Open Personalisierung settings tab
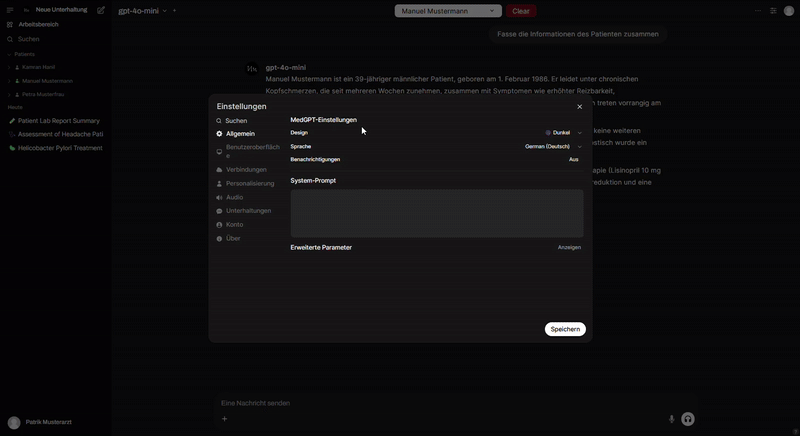800x436 pixels. click(245, 183)
